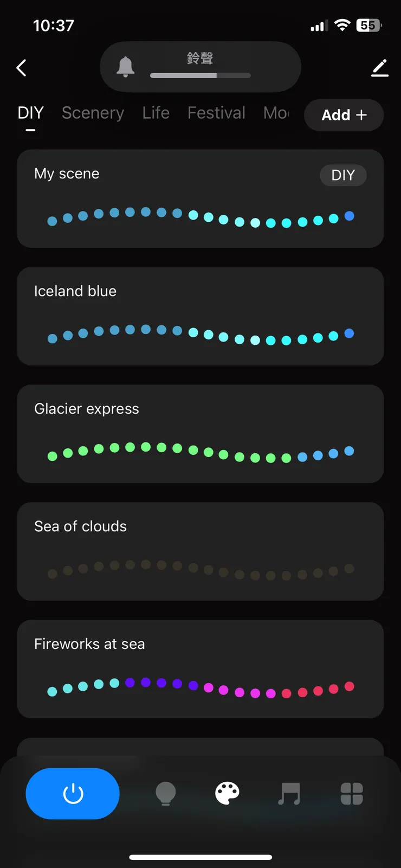Activate the Fireworks at sea scene

(200, 669)
